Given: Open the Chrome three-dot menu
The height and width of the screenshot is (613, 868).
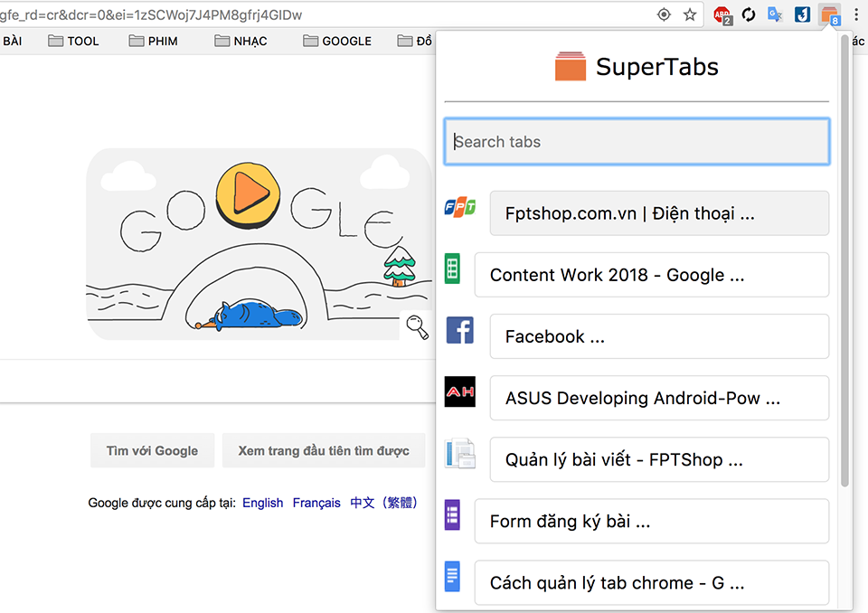Looking at the screenshot, I should [856, 14].
